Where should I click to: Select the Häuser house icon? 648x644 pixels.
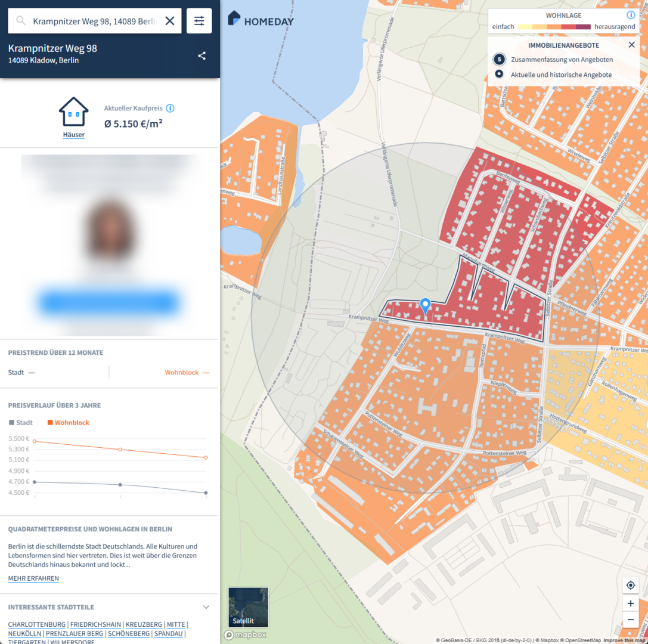pos(73,112)
